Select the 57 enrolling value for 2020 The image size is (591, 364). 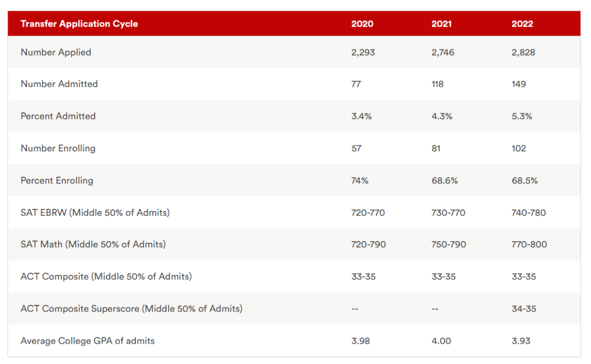356,148
